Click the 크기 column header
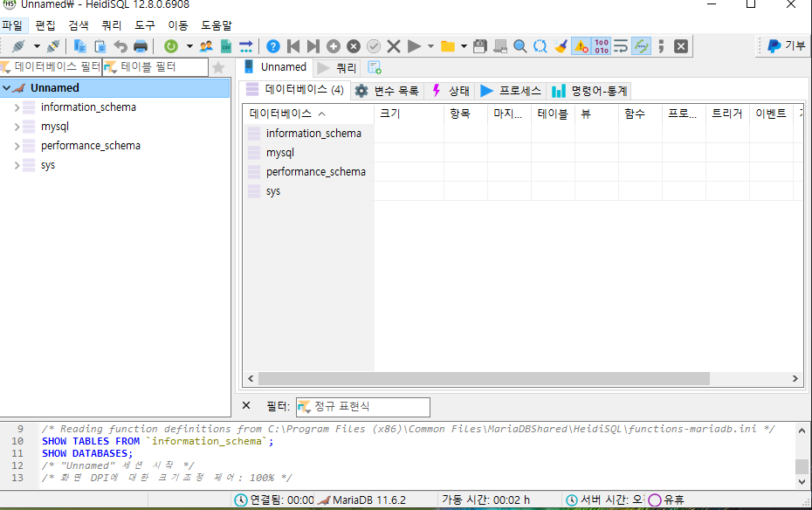The image size is (812, 510). coord(409,114)
